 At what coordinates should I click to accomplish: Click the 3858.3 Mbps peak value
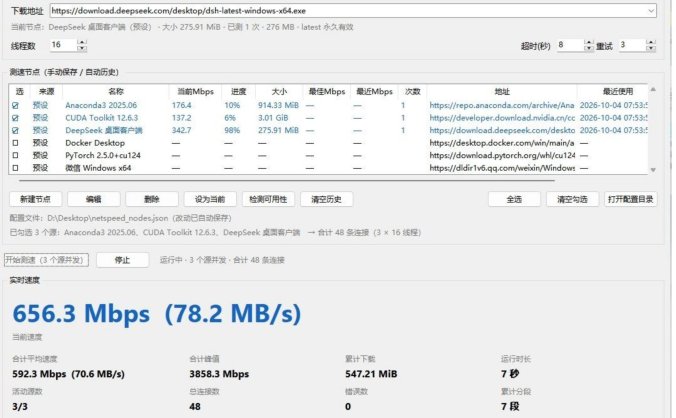(219, 374)
